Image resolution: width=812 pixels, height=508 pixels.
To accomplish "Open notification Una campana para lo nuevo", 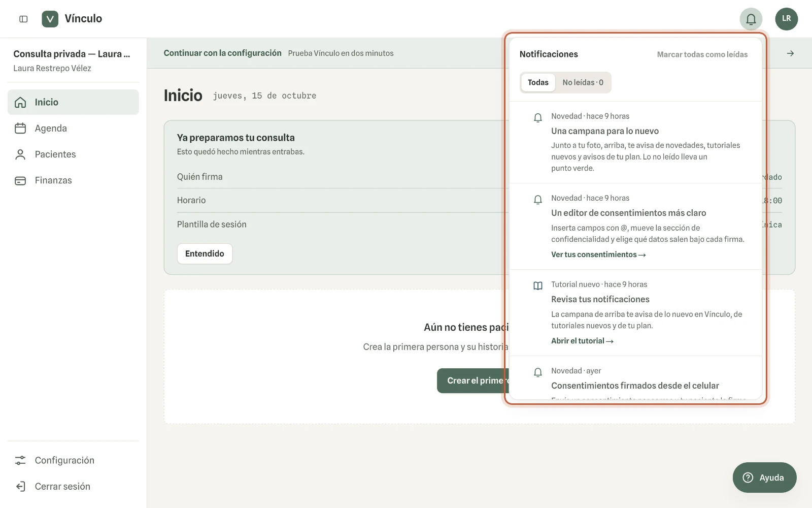I will pyautogui.click(x=635, y=142).
